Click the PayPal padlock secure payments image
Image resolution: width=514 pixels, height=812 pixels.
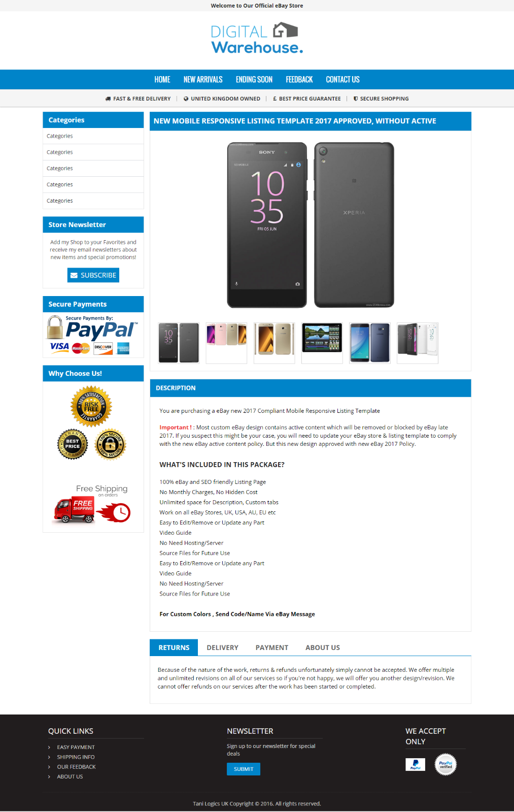[93, 335]
